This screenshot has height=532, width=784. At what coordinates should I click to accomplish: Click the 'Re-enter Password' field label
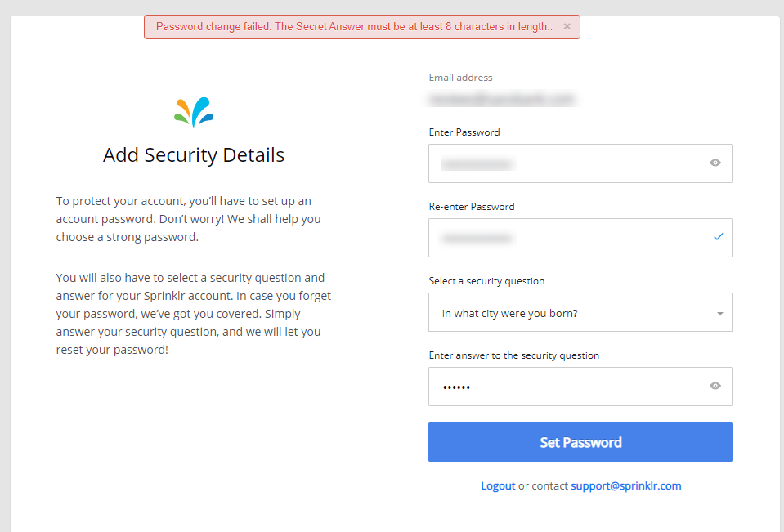[x=472, y=207]
